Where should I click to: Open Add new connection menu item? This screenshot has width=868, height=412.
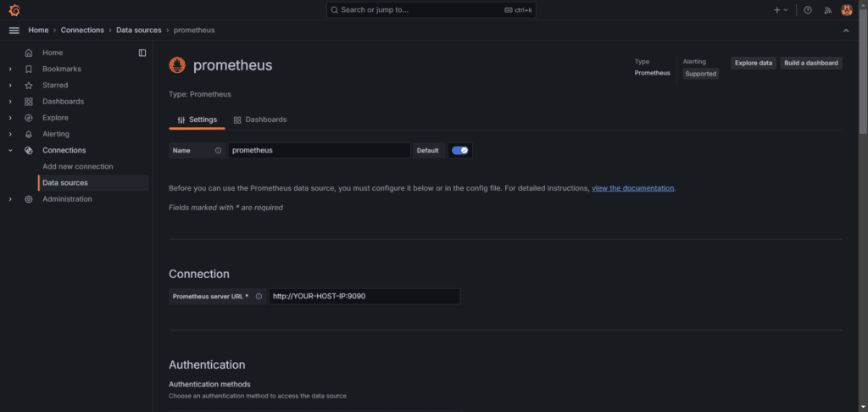(77, 166)
